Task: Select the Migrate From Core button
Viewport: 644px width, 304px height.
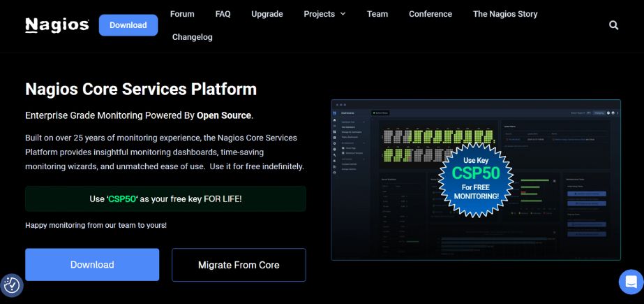Action: [239, 265]
